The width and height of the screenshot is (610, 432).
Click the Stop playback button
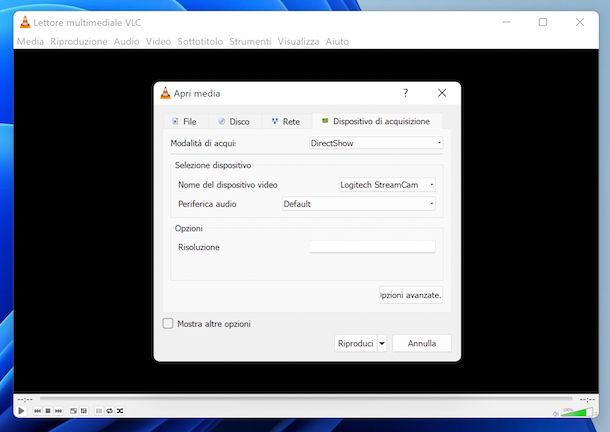(48, 411)
